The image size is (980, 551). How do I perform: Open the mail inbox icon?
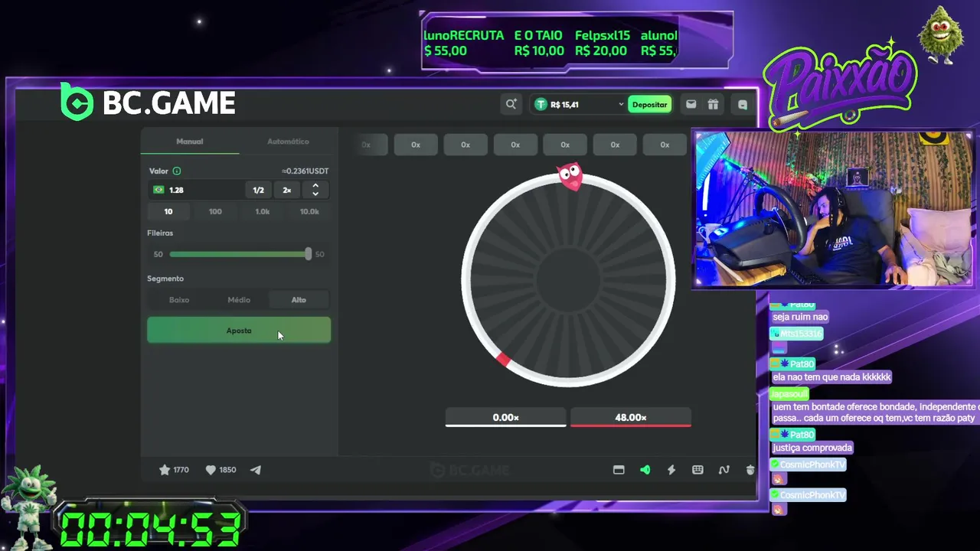691,104
